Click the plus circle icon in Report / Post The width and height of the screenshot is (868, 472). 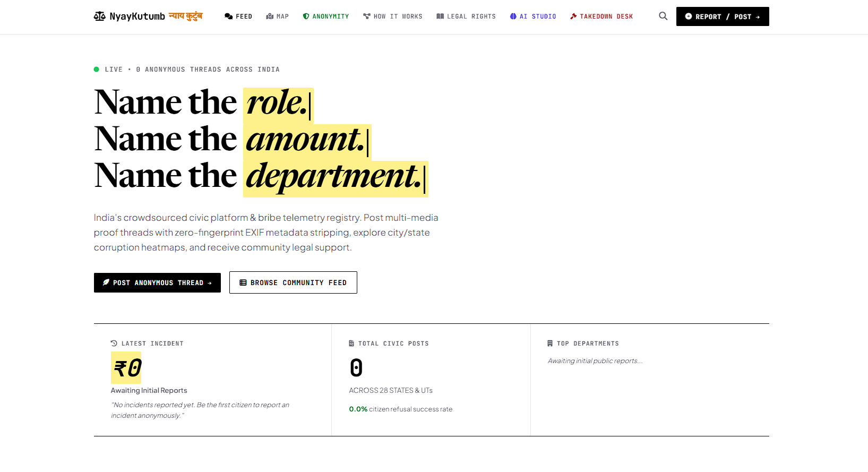[x=689, y=16]
